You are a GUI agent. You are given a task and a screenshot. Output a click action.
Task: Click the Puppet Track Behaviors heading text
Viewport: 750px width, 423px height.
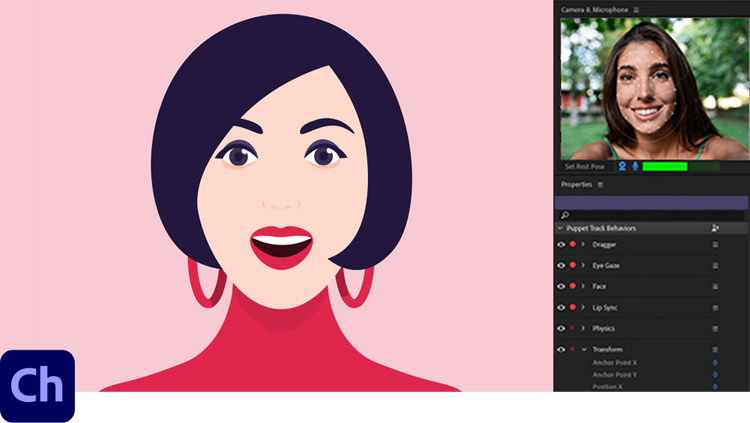coord(601,228)
